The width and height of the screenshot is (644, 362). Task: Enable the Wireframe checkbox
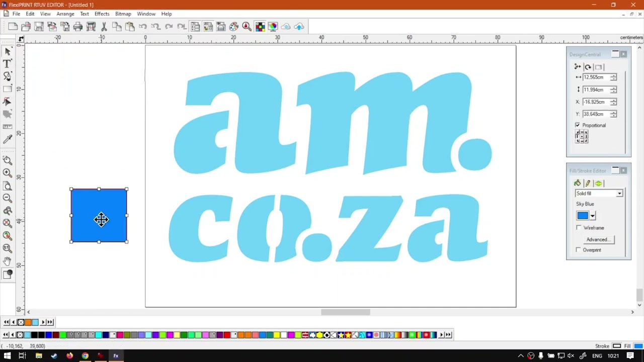579,228
